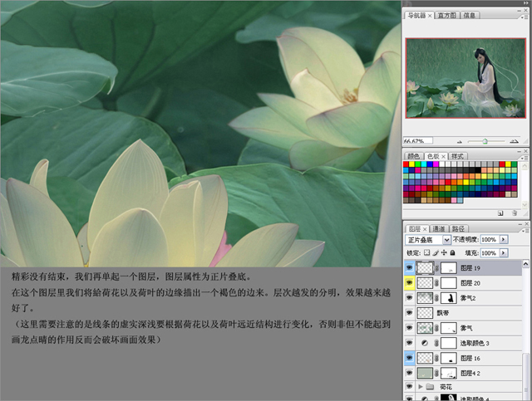This screenshot has width=532, height=401.
Task: Switch to the 信息 tab
Action: [x=470, y=15]
